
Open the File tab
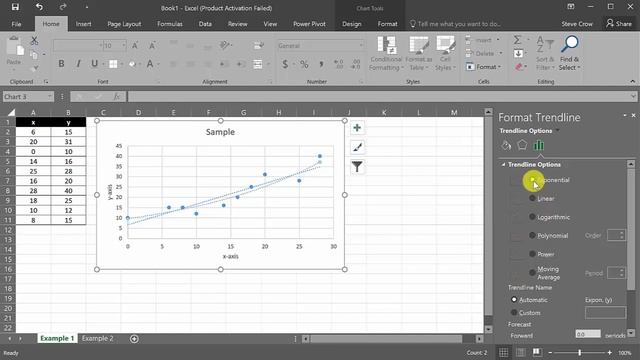[x=16, y=24]
